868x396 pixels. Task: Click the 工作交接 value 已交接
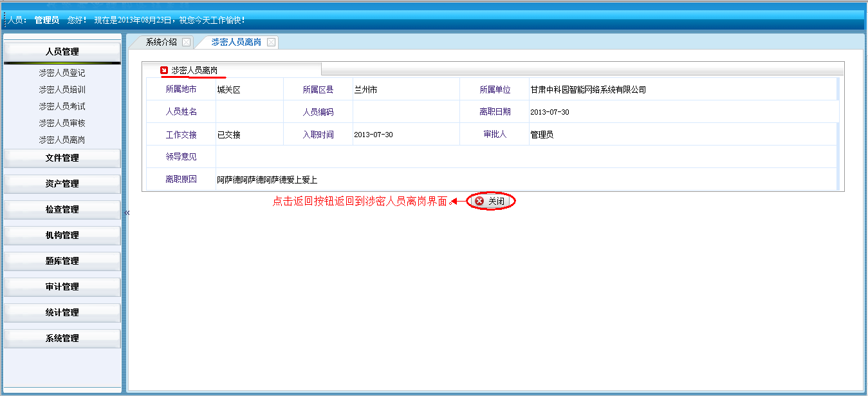click(x=228, y=135)
